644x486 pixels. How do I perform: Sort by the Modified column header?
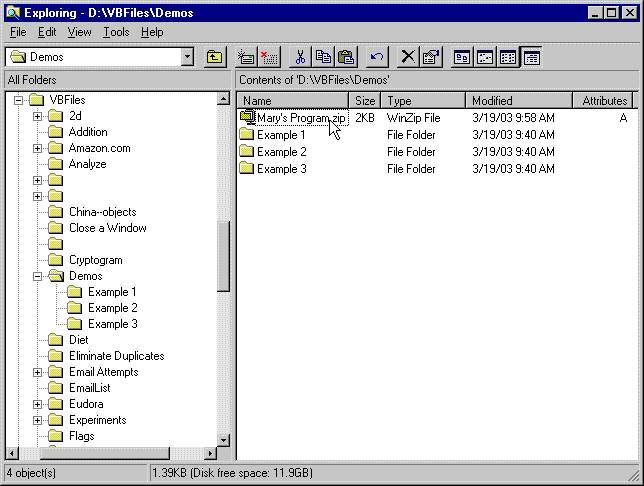pos(519,101)
